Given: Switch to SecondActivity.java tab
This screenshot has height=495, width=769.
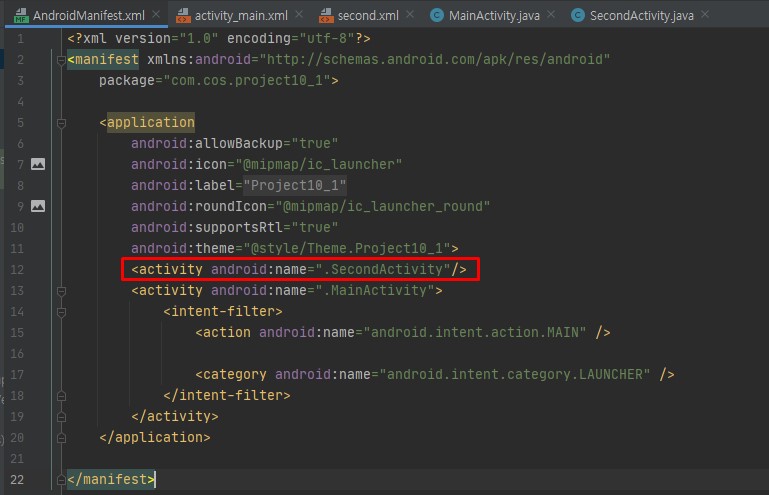Looking at the screenshot, I should point(641,16).
